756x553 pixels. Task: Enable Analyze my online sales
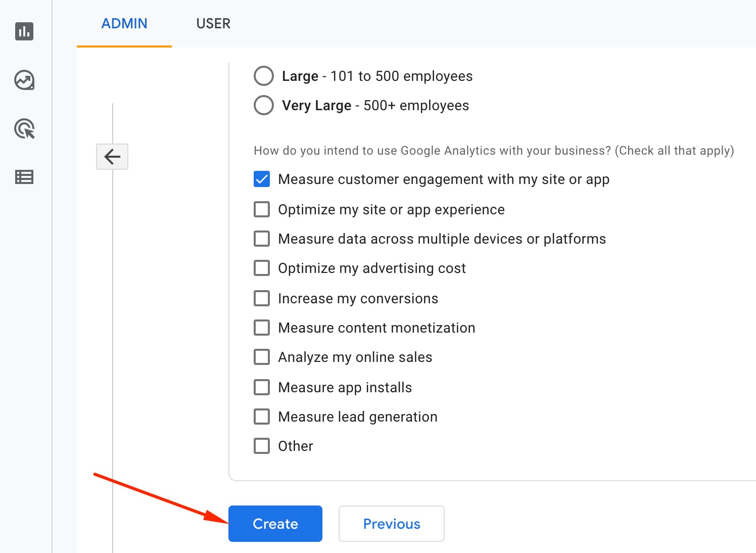(261, 357)
